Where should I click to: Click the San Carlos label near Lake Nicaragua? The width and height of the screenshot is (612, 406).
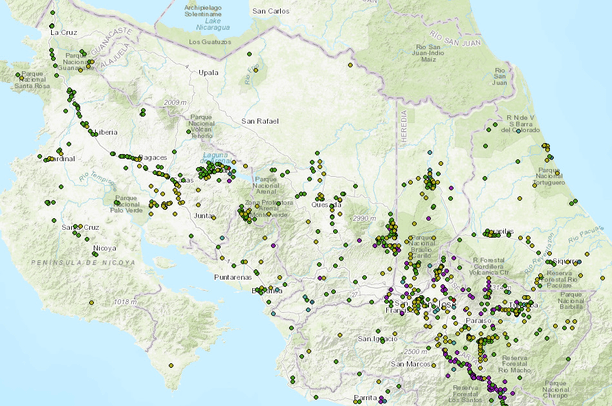point(272,11)
